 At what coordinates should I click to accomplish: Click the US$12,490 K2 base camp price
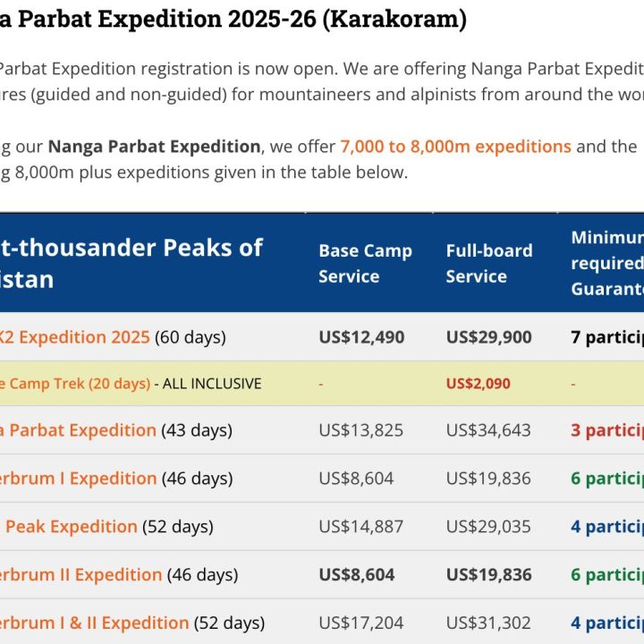coord(361,337)
